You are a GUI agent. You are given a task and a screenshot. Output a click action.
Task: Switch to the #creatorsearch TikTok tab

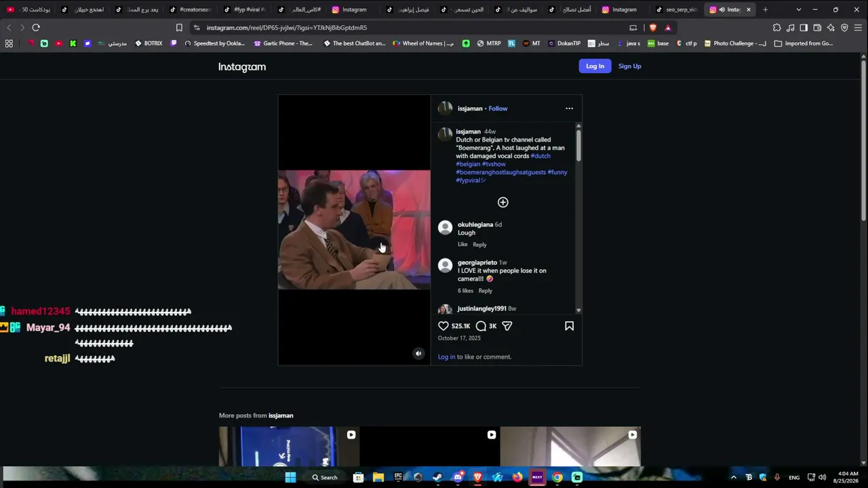pos(191,9)
